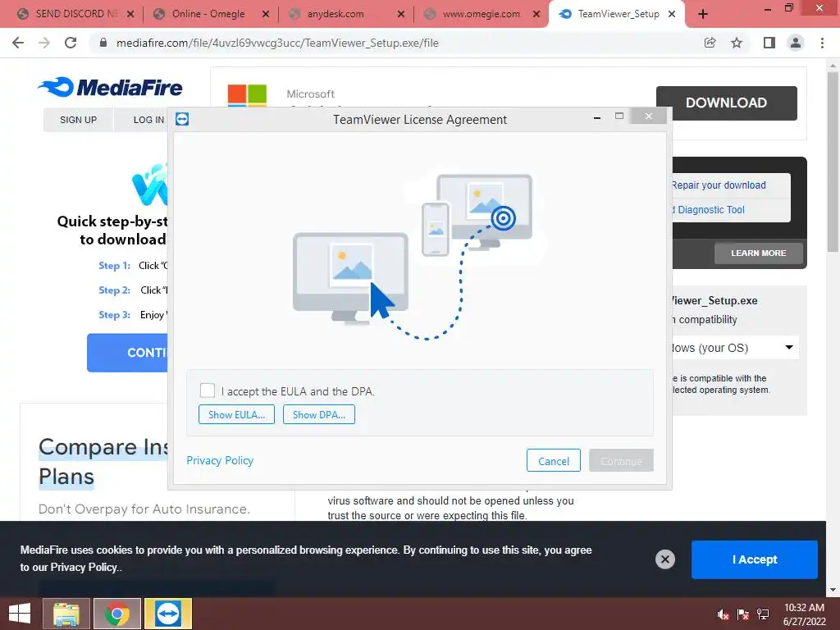Close the anydesk.com tab
This screenshot has height=630, width=840.
coord(400,15)
